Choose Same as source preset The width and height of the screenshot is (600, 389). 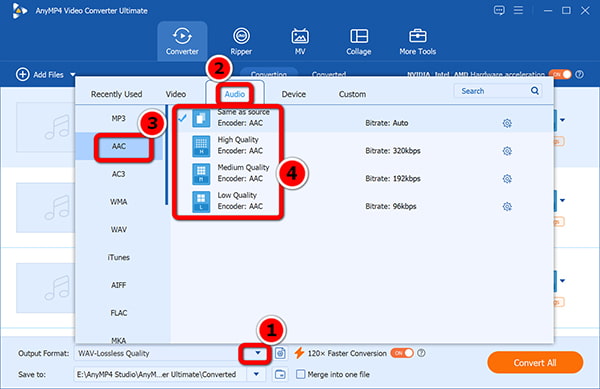(362, 118)
